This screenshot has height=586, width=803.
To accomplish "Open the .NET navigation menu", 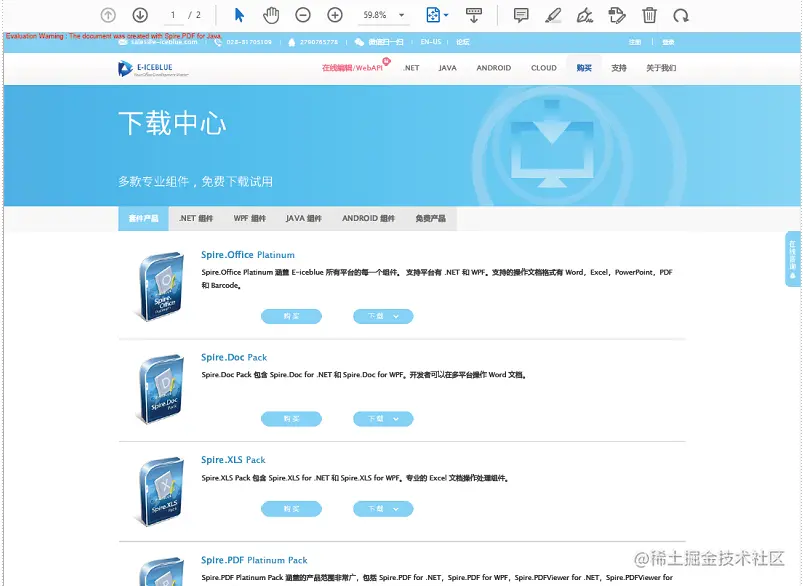I will point(411,68).
